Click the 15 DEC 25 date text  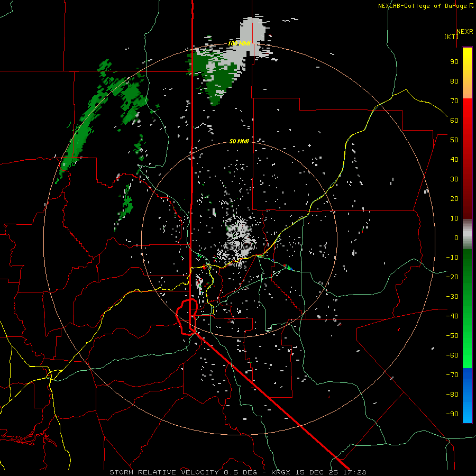[x=316, y=472]
